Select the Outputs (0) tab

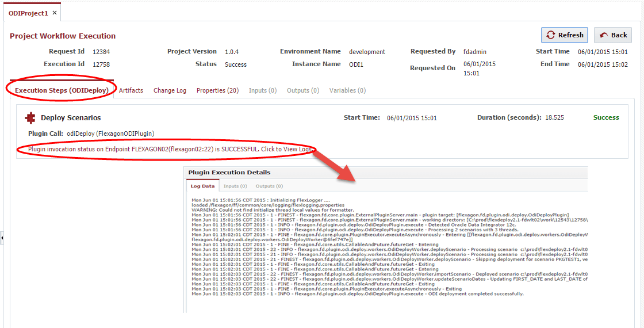pyautogui.click(x=303, y=90)
